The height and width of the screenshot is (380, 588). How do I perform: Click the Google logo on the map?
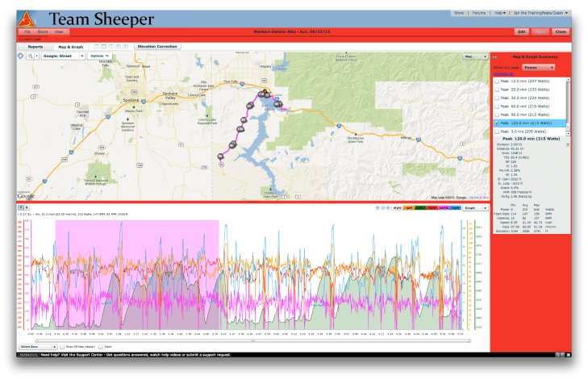tap(26, 195)
